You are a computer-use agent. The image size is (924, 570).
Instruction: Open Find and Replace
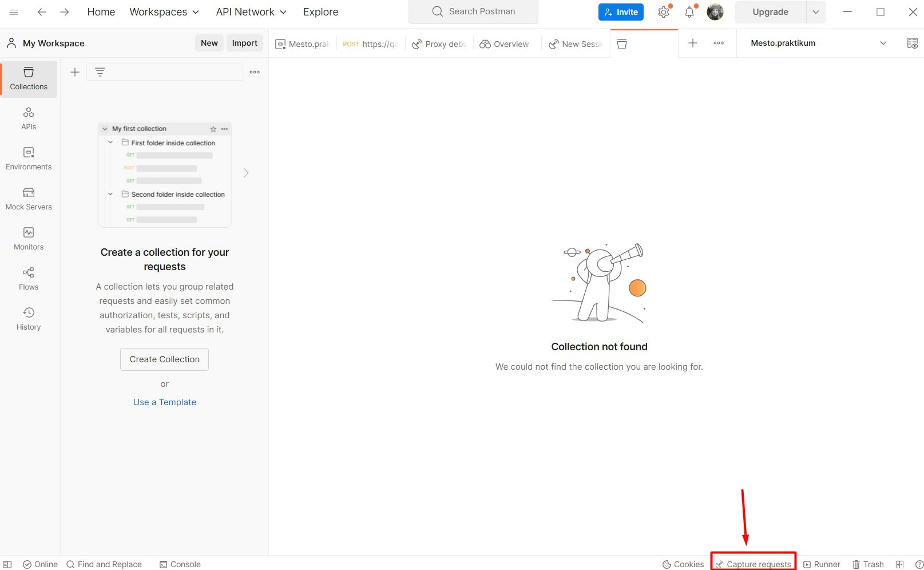click(x=104, y=564)
